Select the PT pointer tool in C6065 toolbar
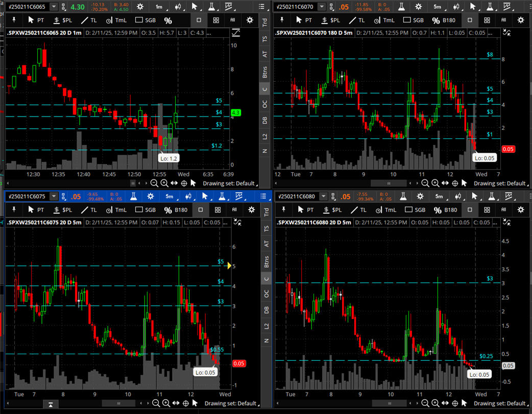This screenshot has height=414, width=532. [36, 20]
